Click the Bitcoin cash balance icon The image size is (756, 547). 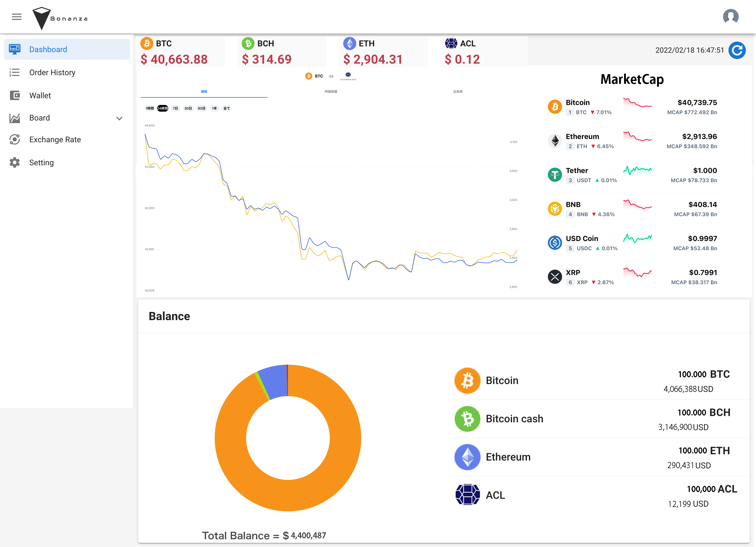tap(467, 419)
